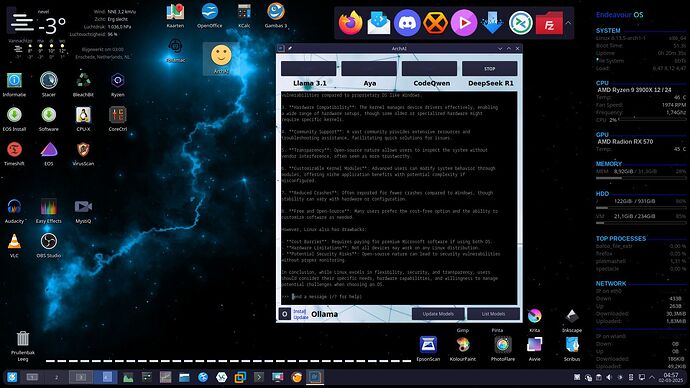Launch FileZilla from the top dock
This screenshot has height=388, width=690.
tap(549, 23)
